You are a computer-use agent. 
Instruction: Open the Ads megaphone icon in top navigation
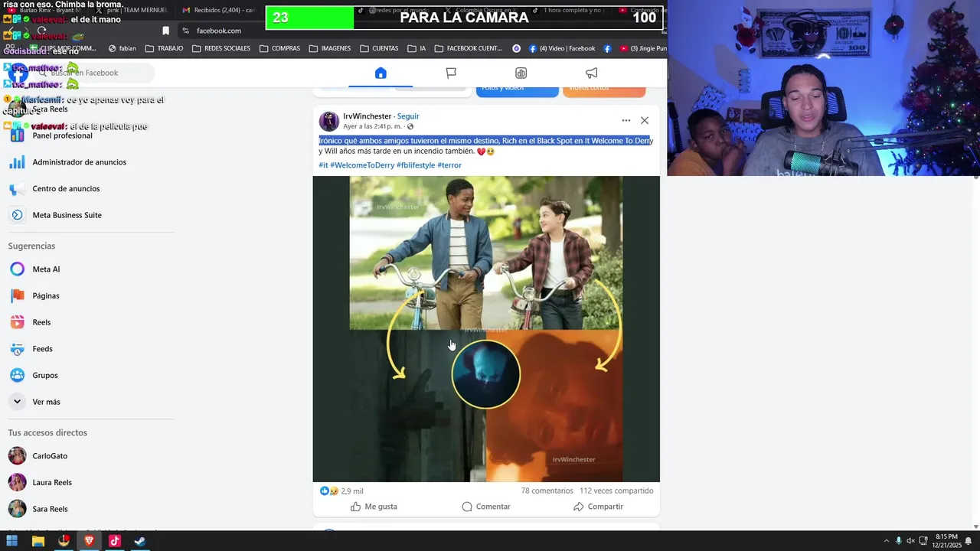tap(592, 73)
